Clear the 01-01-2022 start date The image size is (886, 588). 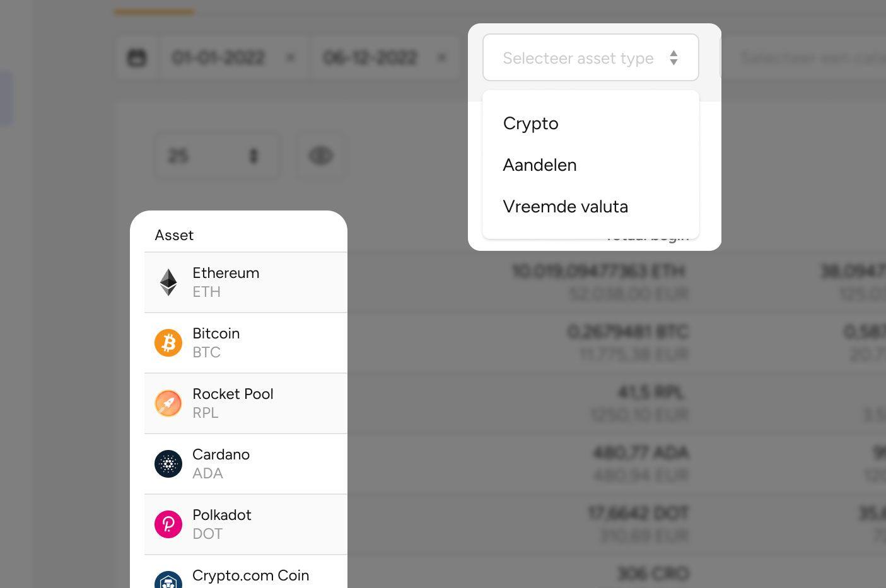[290, 58]
